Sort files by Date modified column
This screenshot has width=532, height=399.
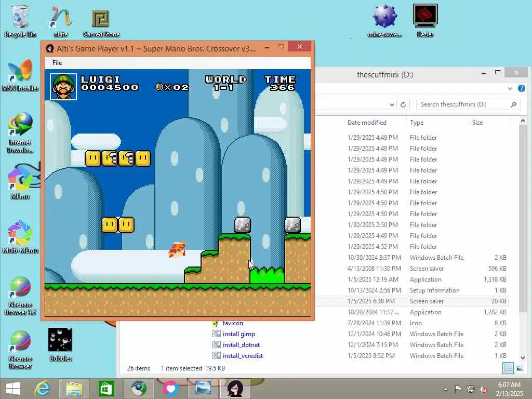(x=367, y=123)
